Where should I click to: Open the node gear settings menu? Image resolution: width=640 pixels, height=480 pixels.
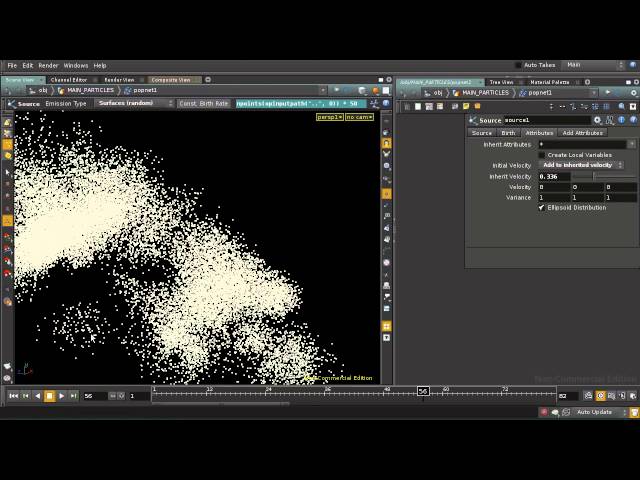coord(598,120)
